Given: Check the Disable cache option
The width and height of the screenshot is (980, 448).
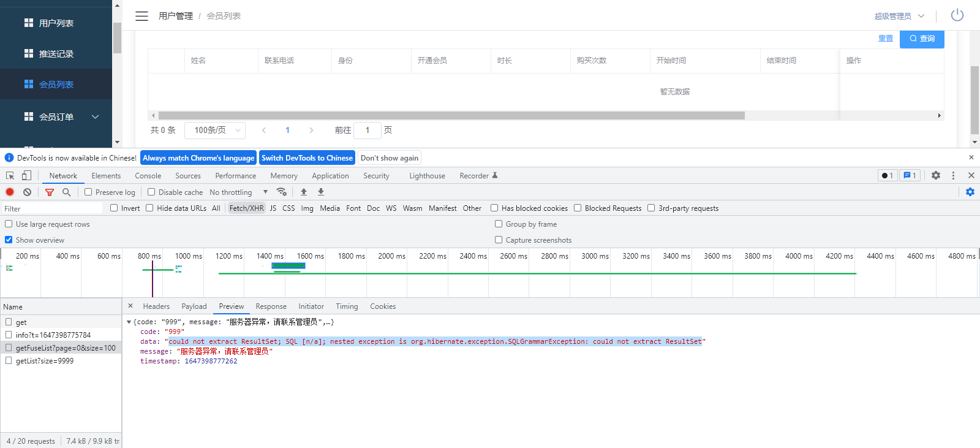Looking at the screenshot, I should pos(151,192).
